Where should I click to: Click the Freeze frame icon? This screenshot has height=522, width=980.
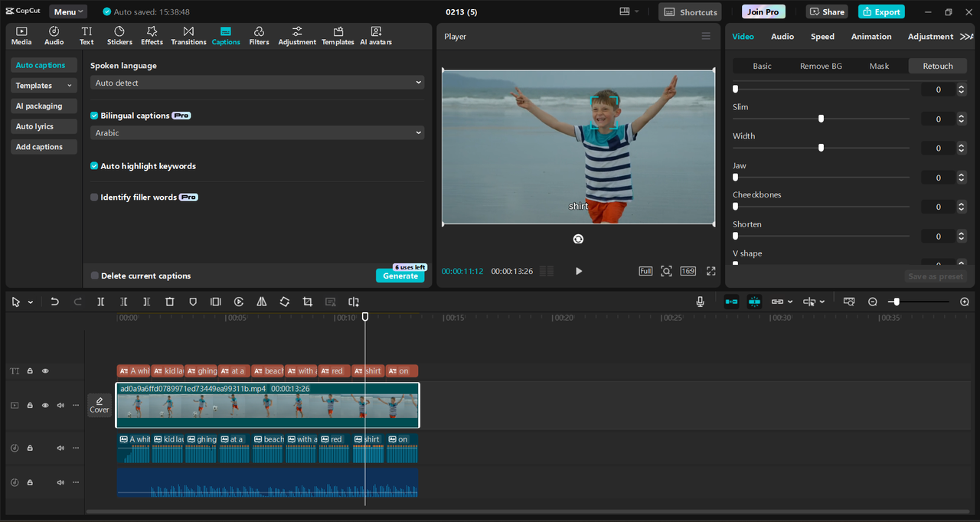click(x=216, y=302)
